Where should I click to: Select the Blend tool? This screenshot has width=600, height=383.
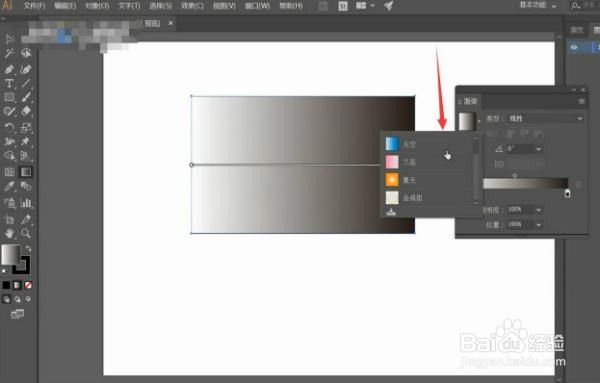tap(26, 186)
